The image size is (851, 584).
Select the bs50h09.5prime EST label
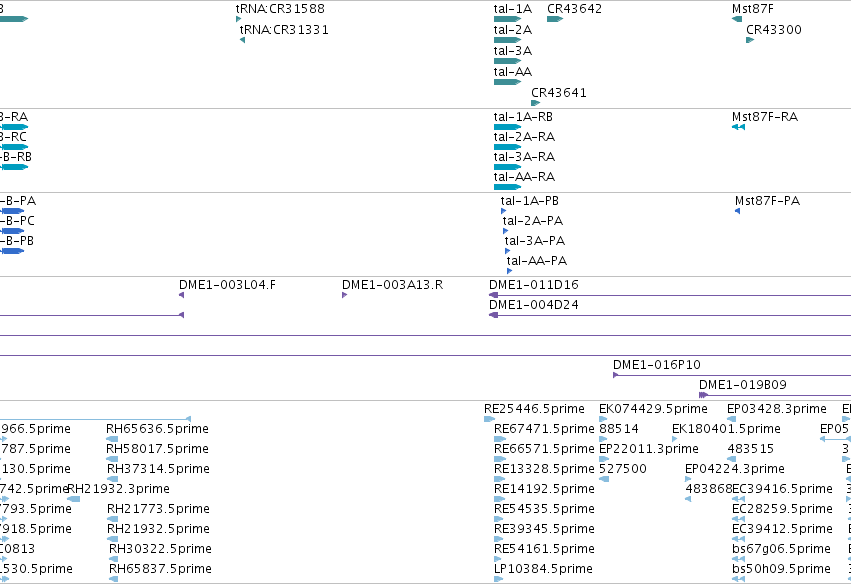[781, 569]
